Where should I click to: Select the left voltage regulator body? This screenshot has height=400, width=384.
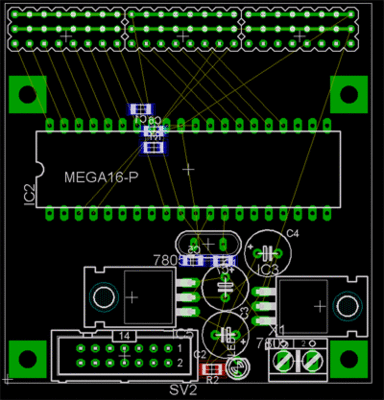130,297
